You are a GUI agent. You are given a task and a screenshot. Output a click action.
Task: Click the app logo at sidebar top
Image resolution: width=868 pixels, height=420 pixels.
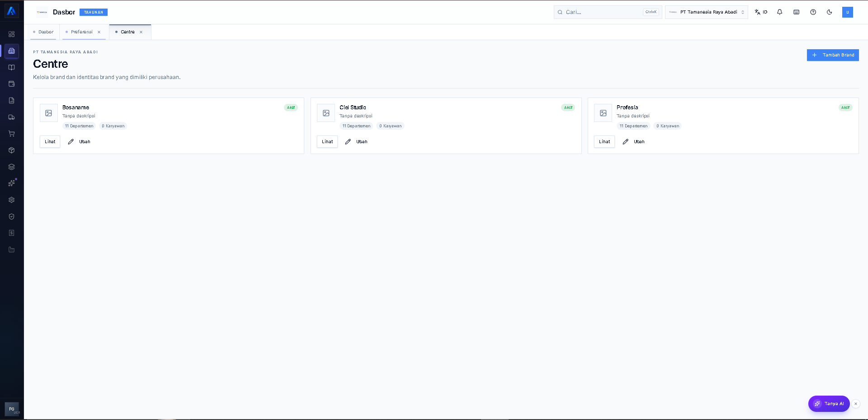(x=12, y=11)
